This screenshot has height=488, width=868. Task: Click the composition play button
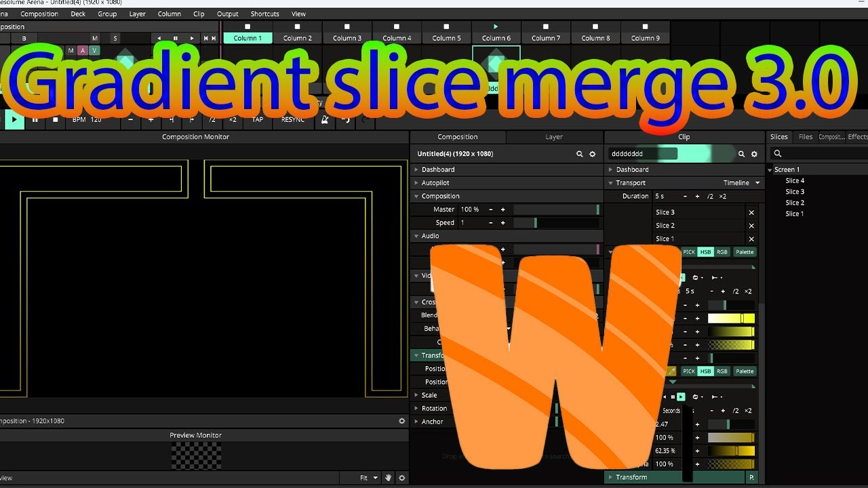(14, 120)
